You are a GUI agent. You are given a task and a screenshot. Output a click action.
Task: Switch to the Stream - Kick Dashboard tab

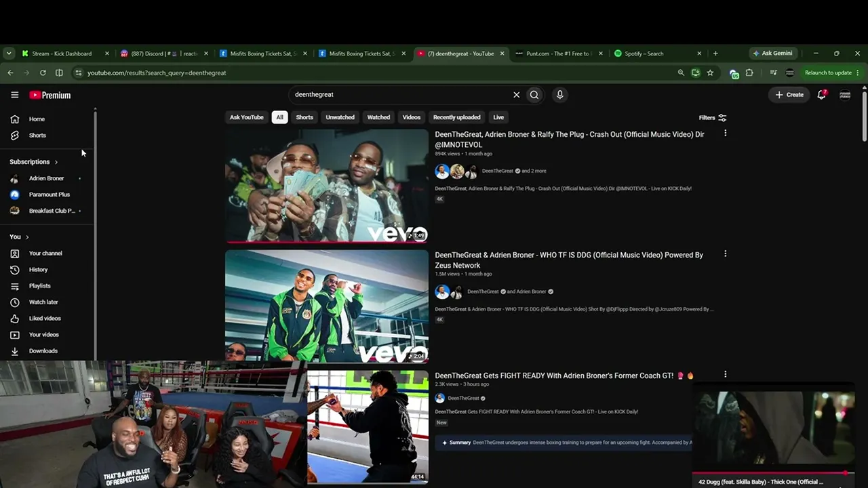click(x=65, y=54)
